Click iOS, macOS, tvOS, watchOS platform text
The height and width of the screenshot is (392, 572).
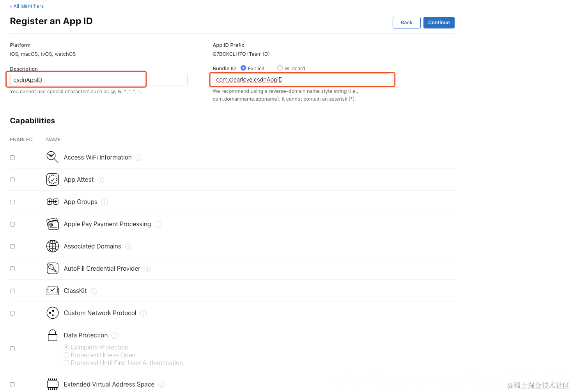43,54
